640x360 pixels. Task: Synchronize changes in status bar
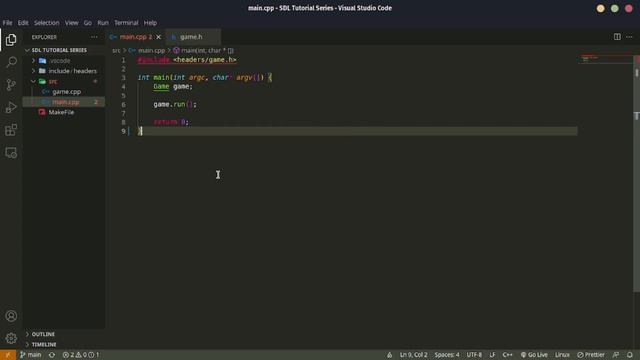click(52, 355)
